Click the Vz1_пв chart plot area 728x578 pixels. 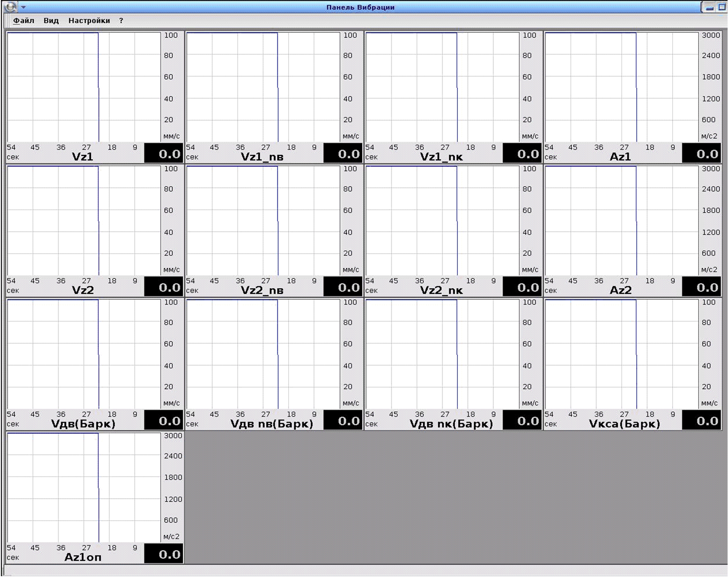(x=263, y=87)
